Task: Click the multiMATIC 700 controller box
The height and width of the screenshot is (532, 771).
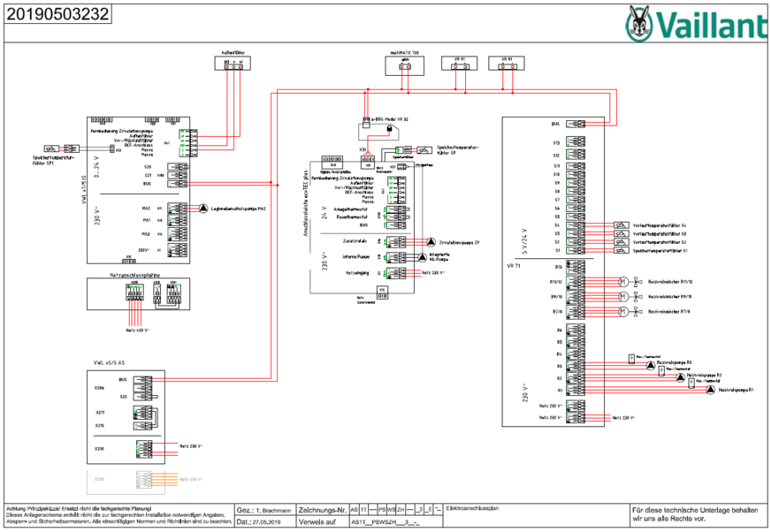Action: point(405,65)
